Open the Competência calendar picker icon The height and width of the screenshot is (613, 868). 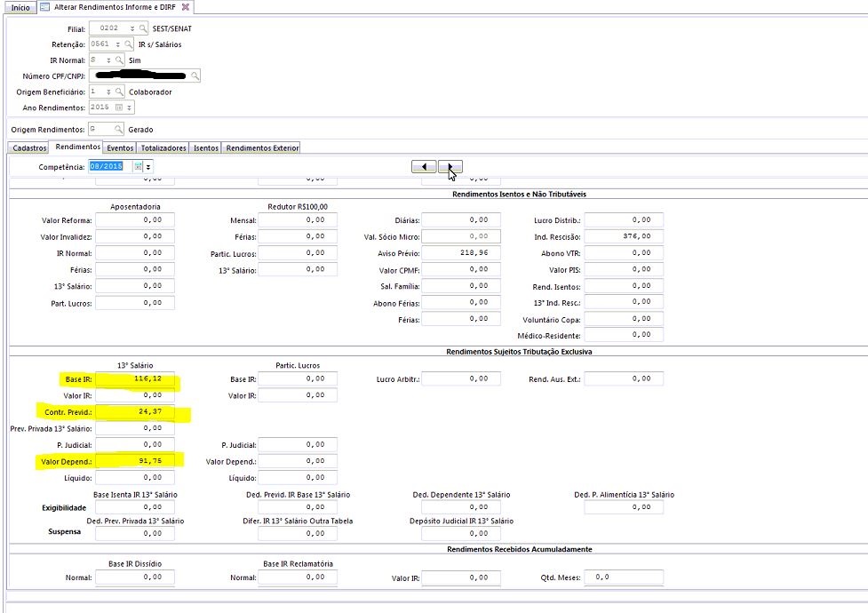139,166
